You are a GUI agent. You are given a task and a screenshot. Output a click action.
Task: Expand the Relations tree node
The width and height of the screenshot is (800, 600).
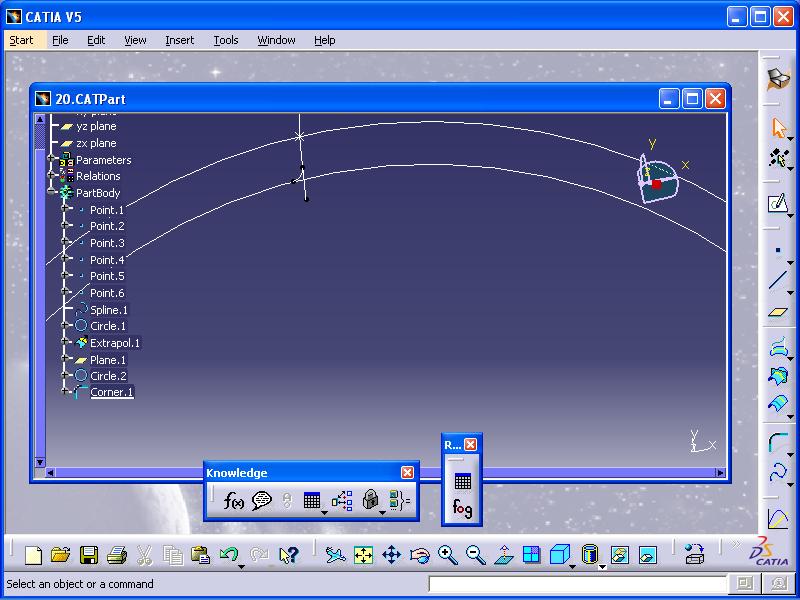[x=51, y=176]
